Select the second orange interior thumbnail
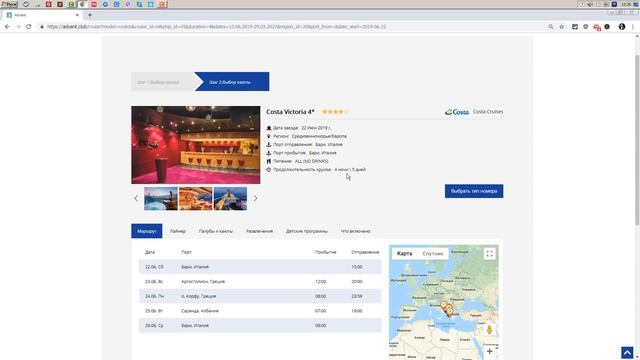Viewport: 640px width, 360px height. click(196, 198)
